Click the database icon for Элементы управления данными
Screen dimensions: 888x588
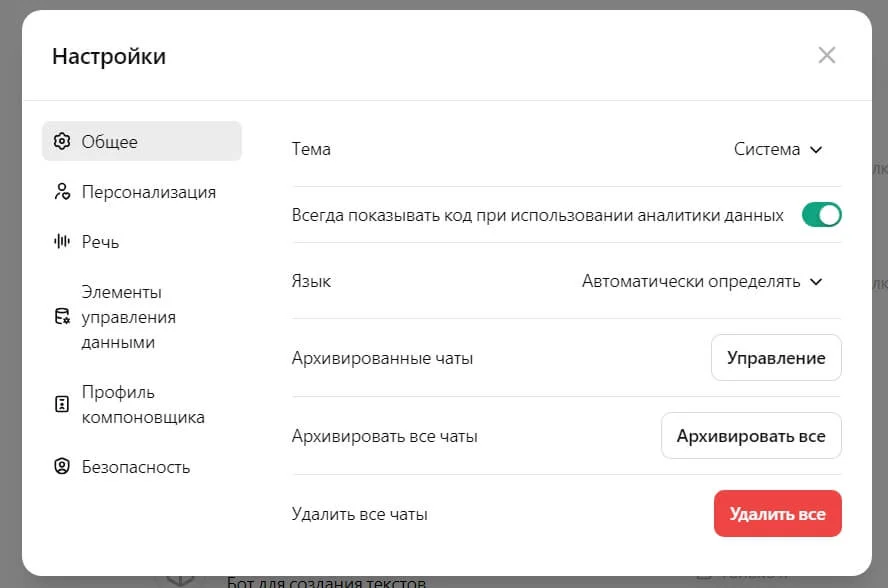[62, 317]
